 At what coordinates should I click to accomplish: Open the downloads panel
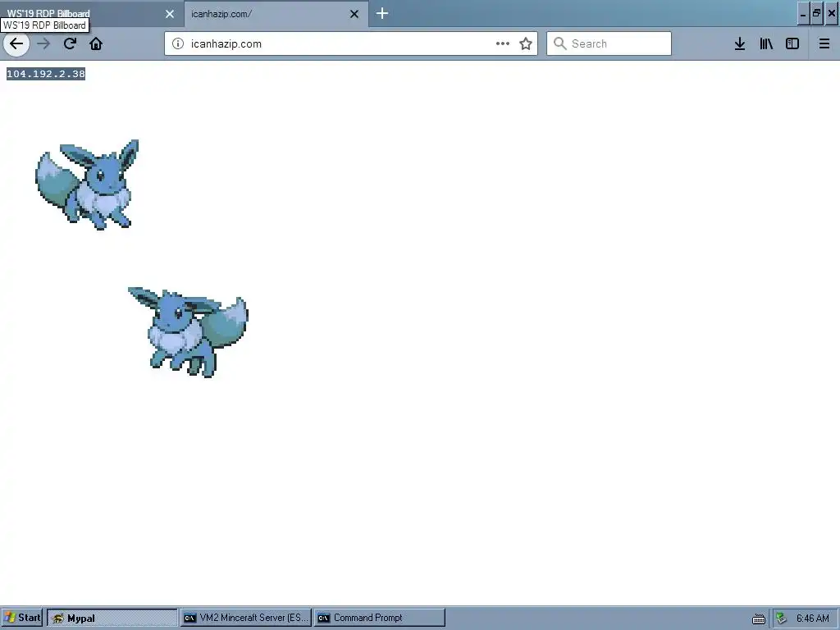[740, 44]
